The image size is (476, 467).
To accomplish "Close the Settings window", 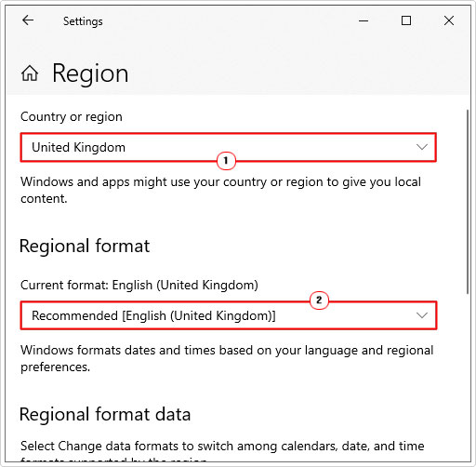I will click(x=449, y=20).
